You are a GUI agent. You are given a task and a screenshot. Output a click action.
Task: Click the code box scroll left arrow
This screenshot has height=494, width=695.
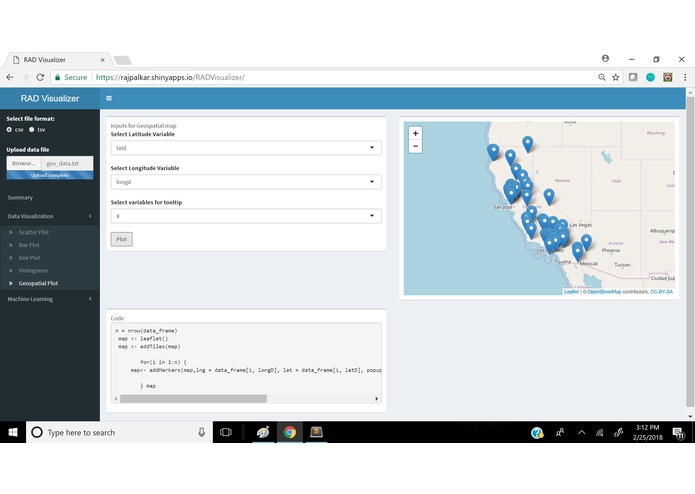tap(116, 399)
